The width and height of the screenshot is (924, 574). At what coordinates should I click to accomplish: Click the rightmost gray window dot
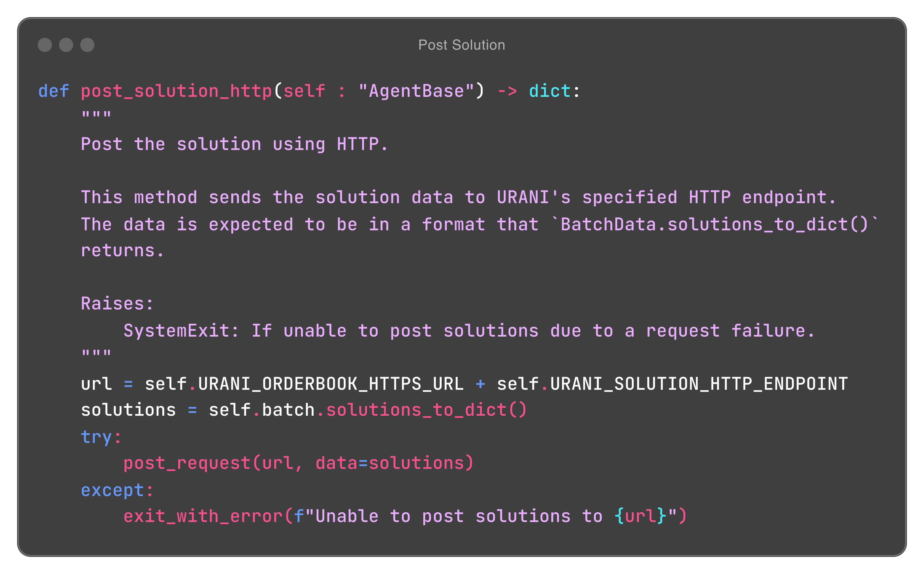(x=87, y=45)
